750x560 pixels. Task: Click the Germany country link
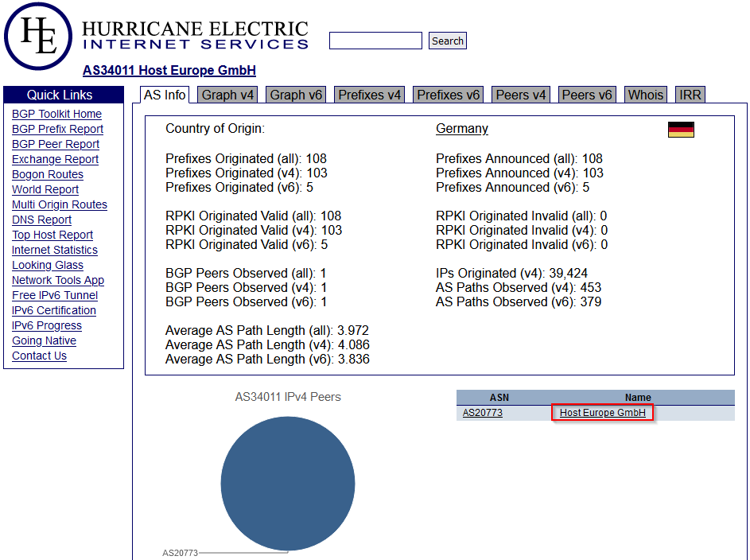click(461, 129)
